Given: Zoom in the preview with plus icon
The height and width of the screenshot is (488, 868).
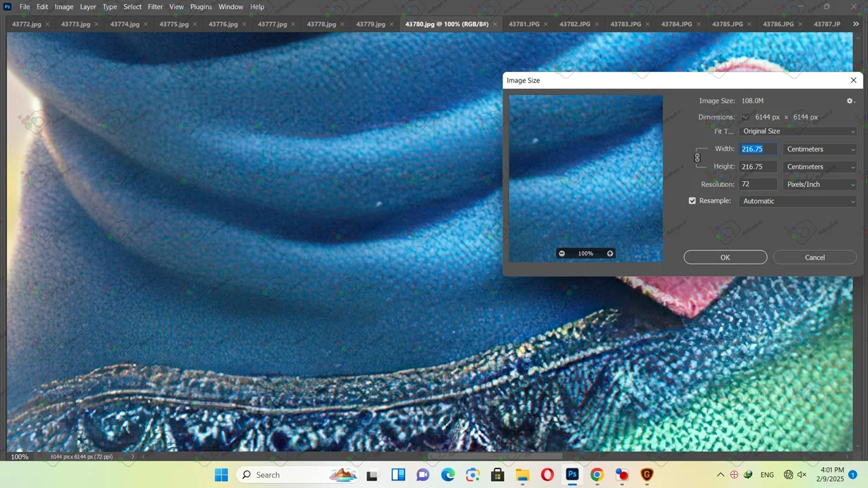Looking at the screenshot, I should (610, 253).
